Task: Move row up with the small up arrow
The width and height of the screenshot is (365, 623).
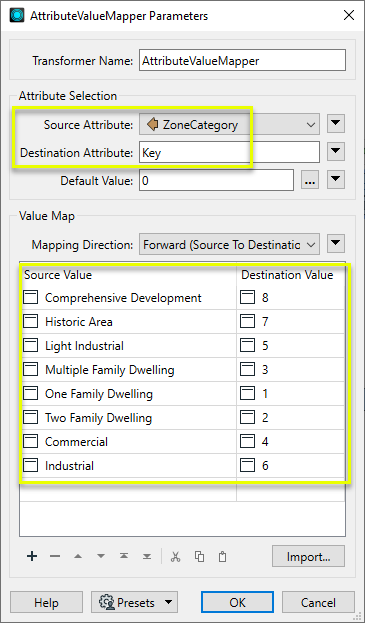Action: click(78, 556)
